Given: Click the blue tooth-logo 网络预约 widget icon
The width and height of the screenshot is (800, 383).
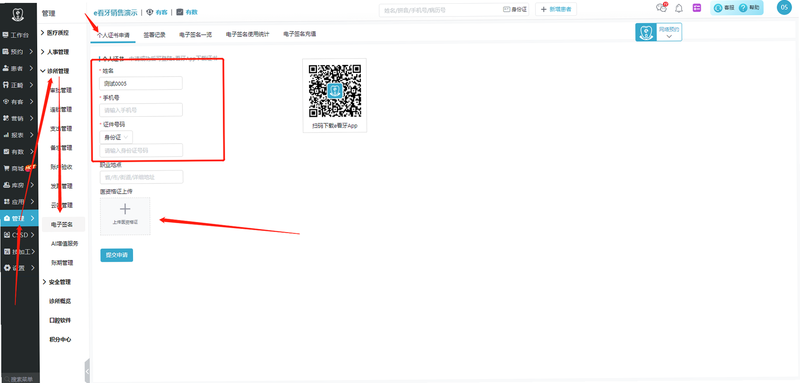Looking at the screenshot, I should pos(645,33).
